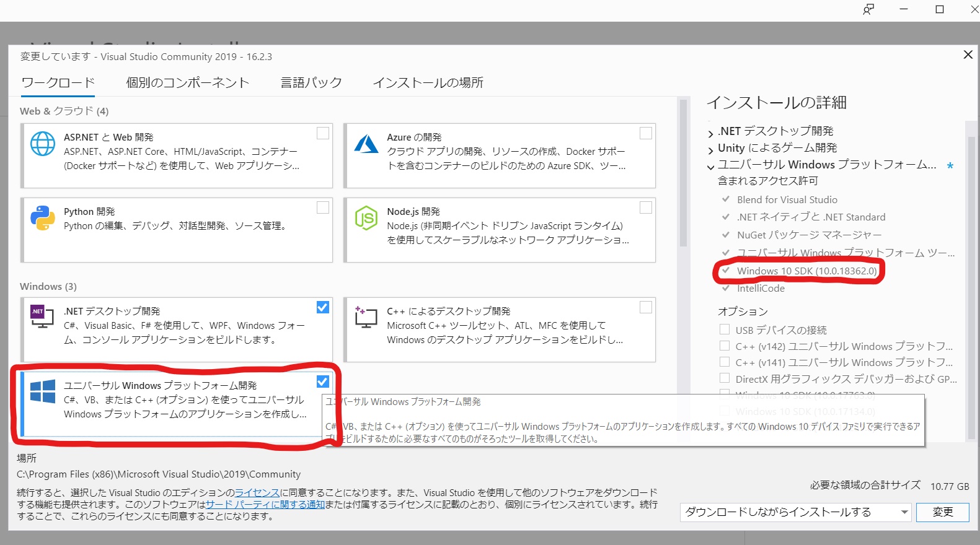The image size is (980, 545).
Task: Check the Python development workload
Action: pos(323,207)
